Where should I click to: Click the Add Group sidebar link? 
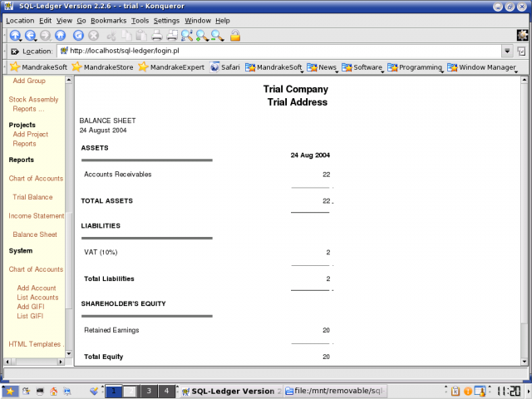pos(29,81)
